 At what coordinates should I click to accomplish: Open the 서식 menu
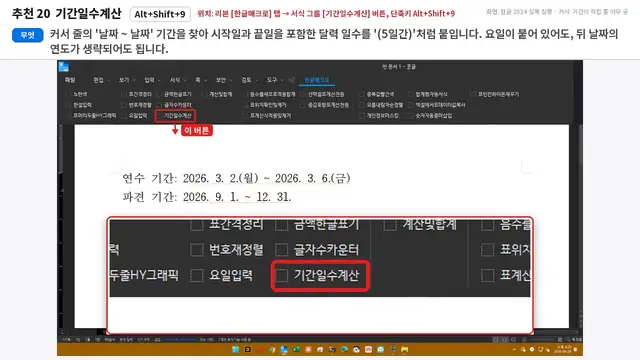point(175,80)
